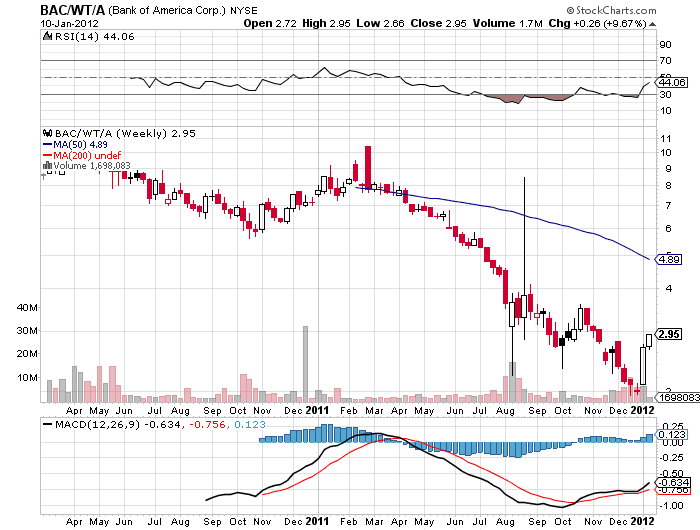Click the tall December 2010 volume bar
This screenshot has width=700, height=530.
(x=305, y=364)
